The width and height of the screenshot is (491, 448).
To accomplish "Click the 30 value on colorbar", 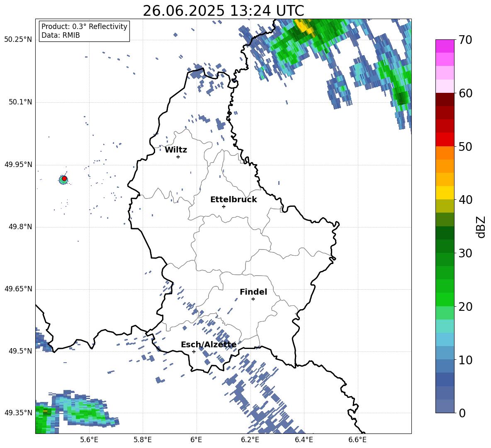I will click(x=465, y=253).
